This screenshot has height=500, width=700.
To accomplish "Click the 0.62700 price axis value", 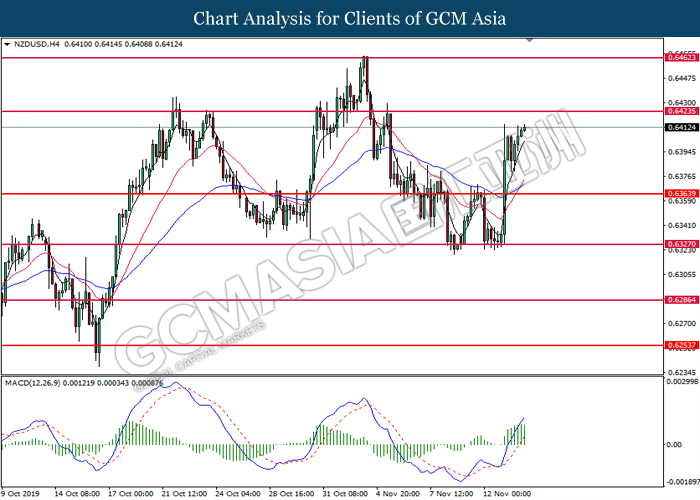I will click(x=682, y=323).
